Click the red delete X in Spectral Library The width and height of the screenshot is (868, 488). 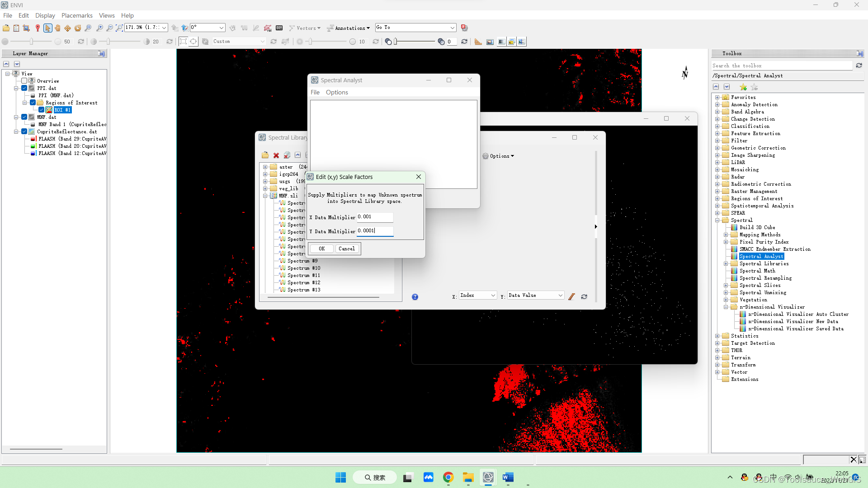pyautogui.click(x=276, y=155)
